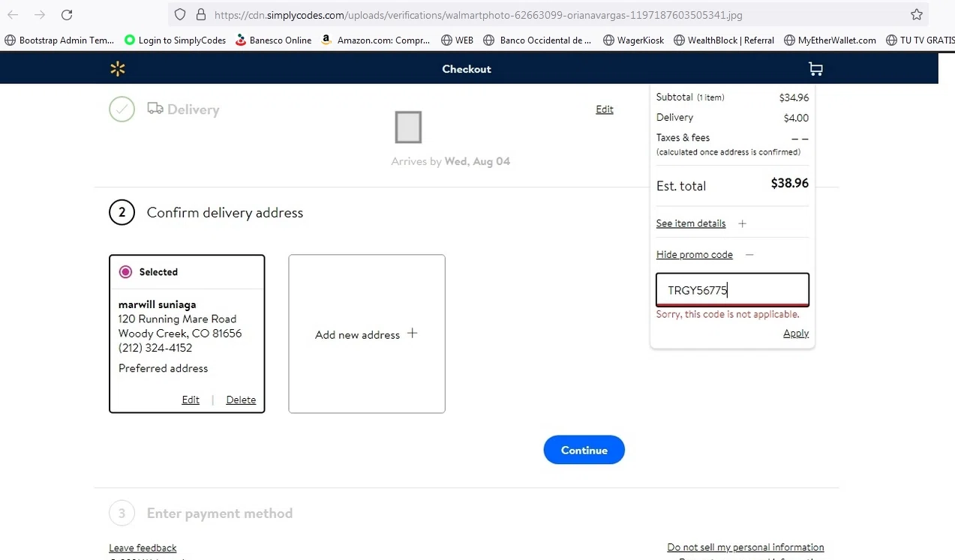Viewport: 955px width, 560px height.
Task: Click the Delivery $4.00 value
Action: coord(797,118)
